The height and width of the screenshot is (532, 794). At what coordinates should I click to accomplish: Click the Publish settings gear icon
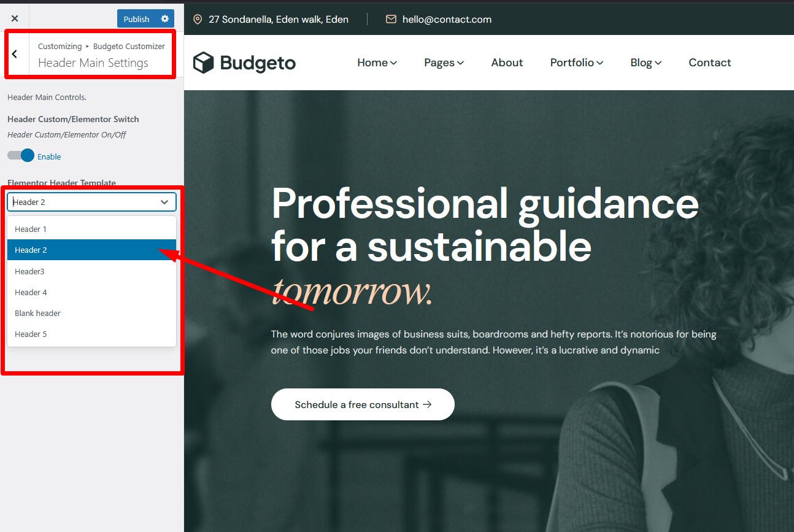tap(164, 18)
